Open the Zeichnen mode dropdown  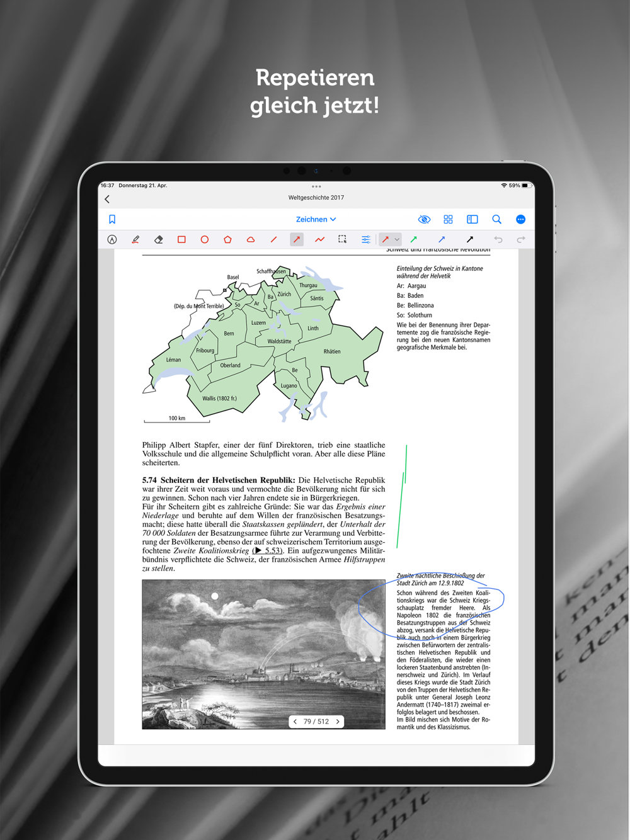[316, 219]
